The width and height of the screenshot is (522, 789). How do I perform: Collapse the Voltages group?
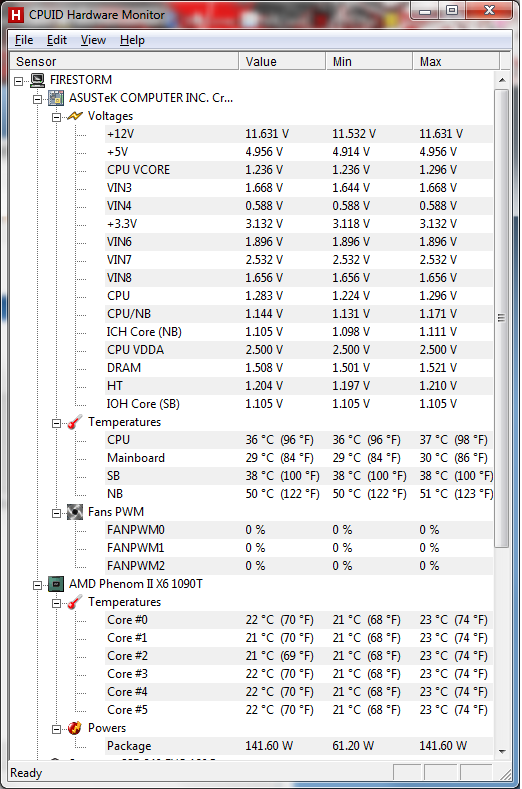tap(56, 117)
